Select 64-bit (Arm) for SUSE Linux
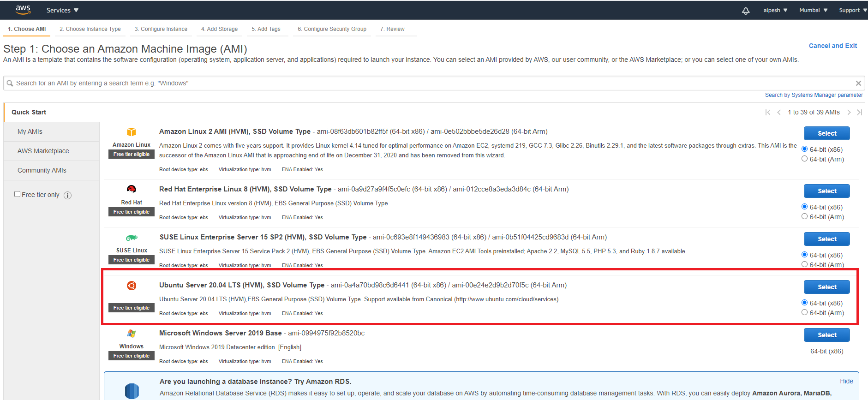This screenshot has height=400, width=868. 805,264
